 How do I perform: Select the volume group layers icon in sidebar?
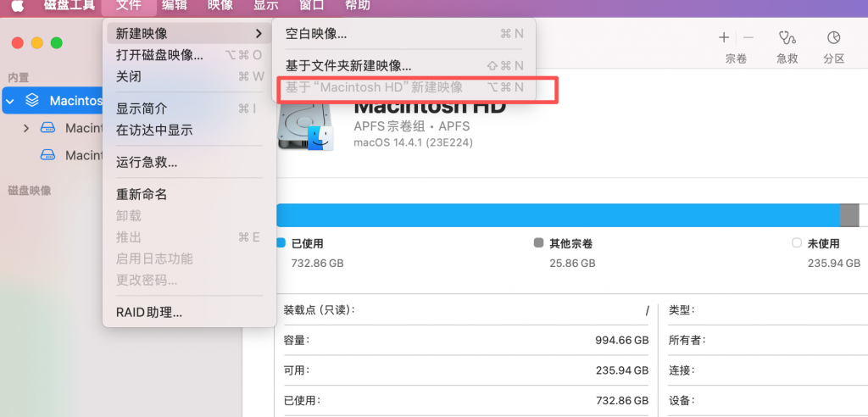(x=32, y=101)
